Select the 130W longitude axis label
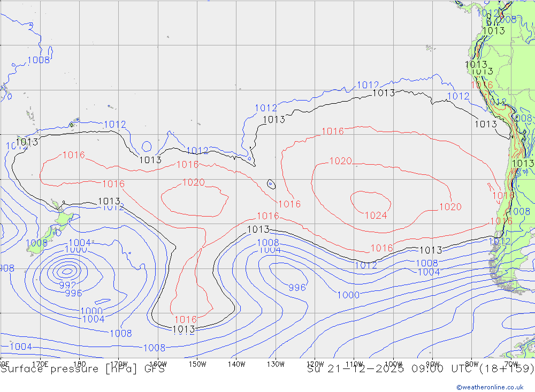 click(x=276, y=364)
